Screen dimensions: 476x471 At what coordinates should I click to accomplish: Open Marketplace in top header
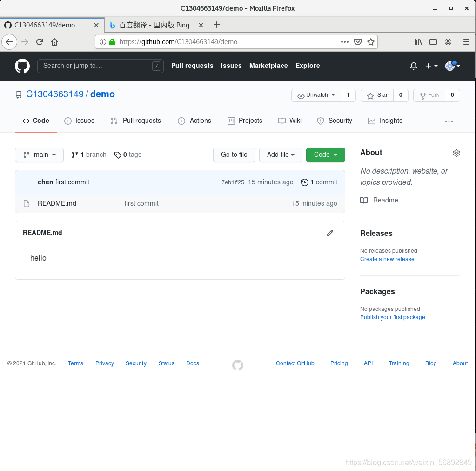coord(268,66)
